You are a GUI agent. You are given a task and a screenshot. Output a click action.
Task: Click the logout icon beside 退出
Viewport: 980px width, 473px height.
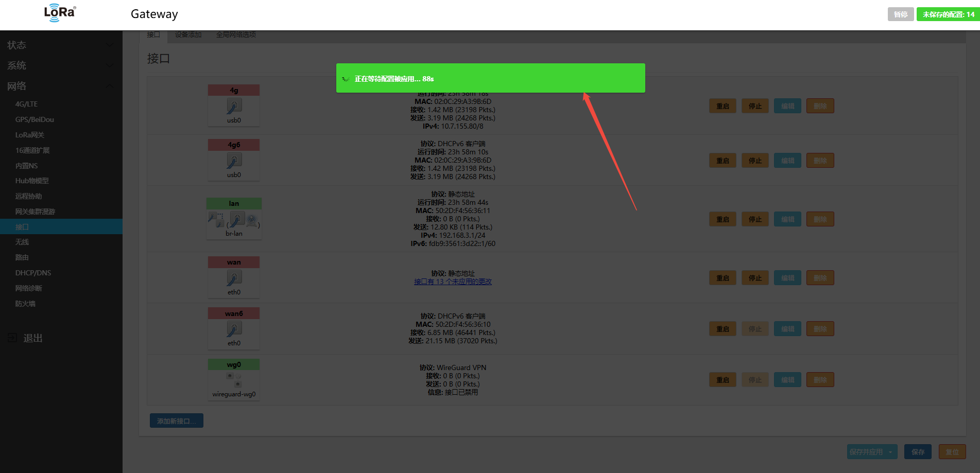[12, 338]
